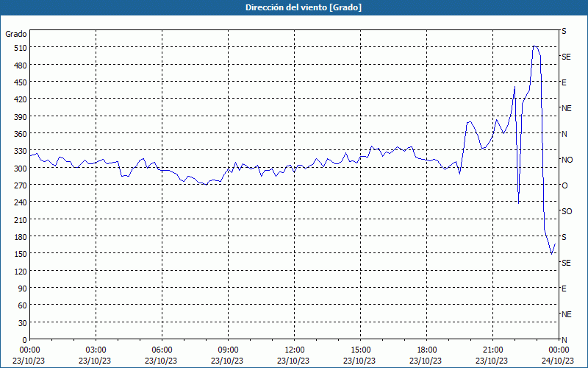The width and height of the screenshot is (588, 368).
Task: Select the 18:00 time label
Action: coord(427,350)
